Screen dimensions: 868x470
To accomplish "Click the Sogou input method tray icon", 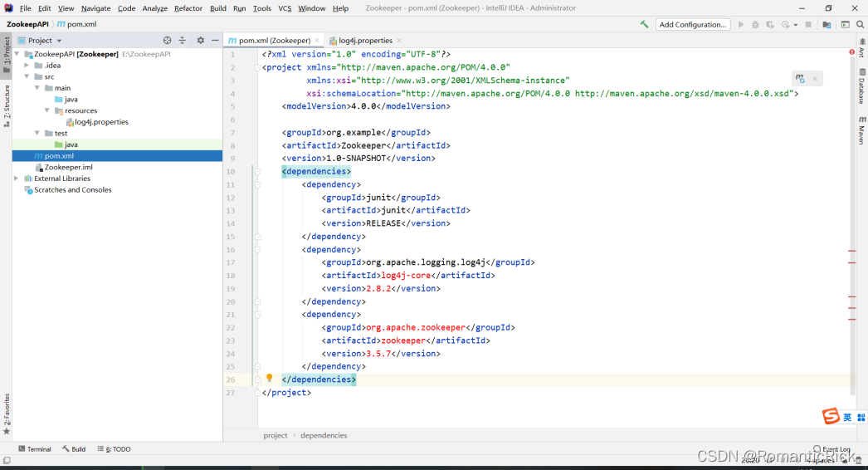I will [x=831, y=416].
